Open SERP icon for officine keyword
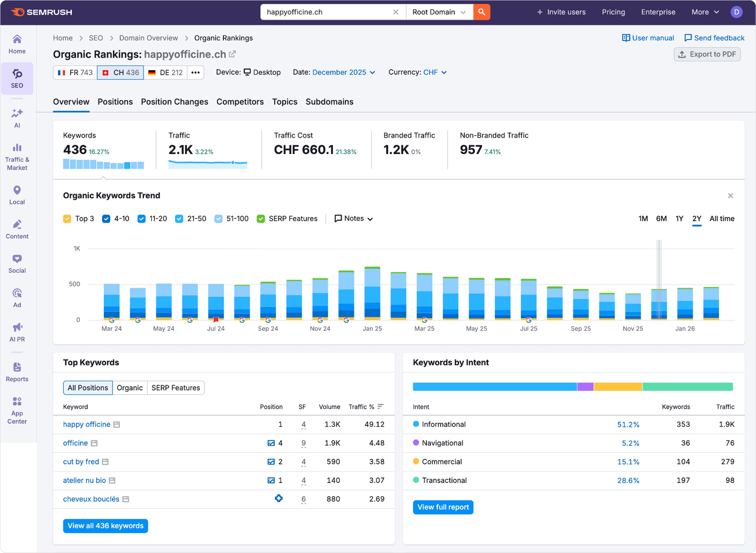Viewport: 756px width, 553px height. [x=94, y=443]
